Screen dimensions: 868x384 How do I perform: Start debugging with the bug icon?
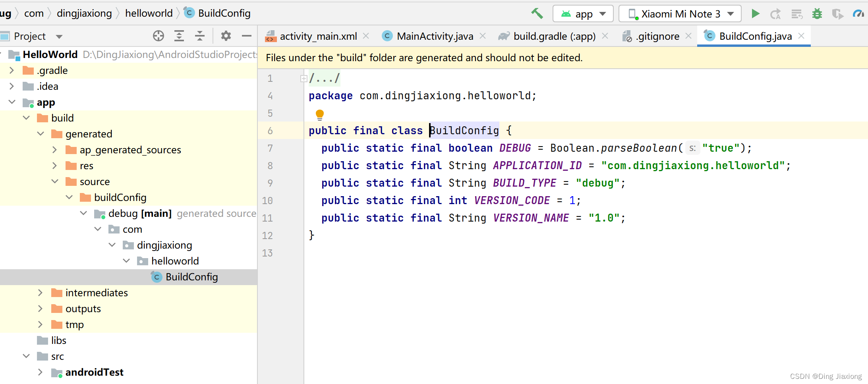(817, 14)
